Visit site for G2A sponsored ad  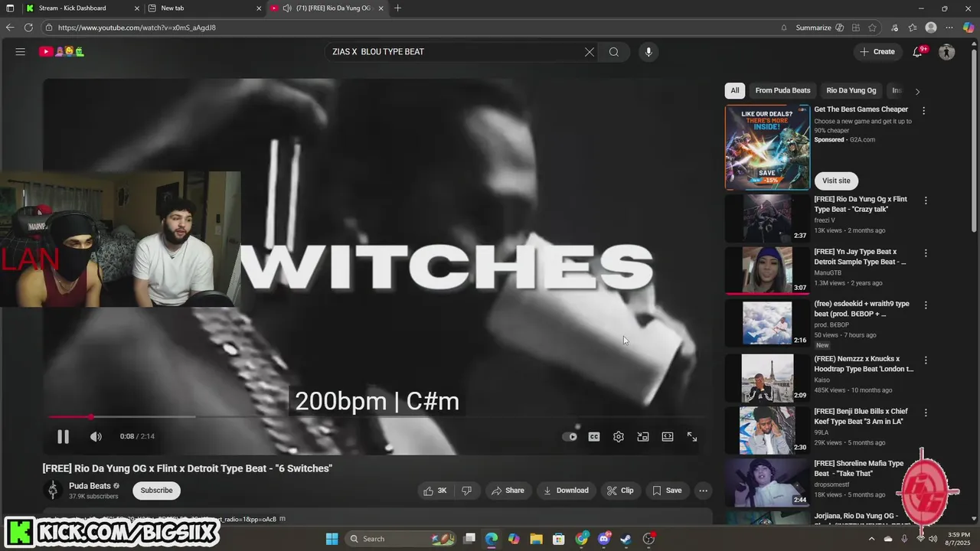(x=836, y=181)
